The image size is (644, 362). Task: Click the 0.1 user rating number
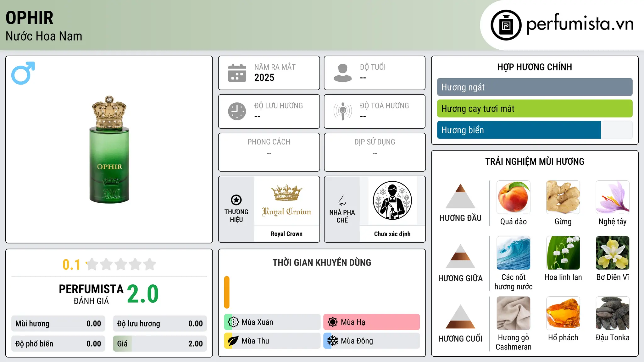pyautogui.click(x=71, y=265)
